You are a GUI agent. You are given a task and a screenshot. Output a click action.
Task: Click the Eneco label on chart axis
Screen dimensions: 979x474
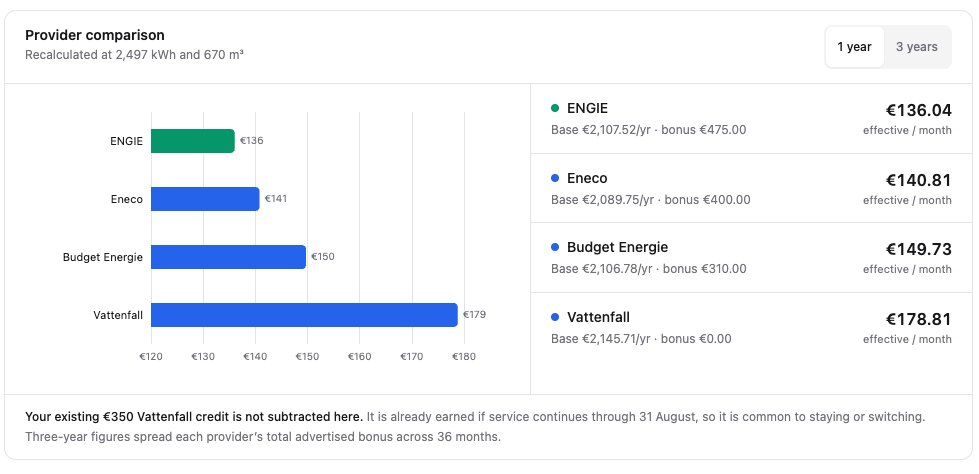126,199
